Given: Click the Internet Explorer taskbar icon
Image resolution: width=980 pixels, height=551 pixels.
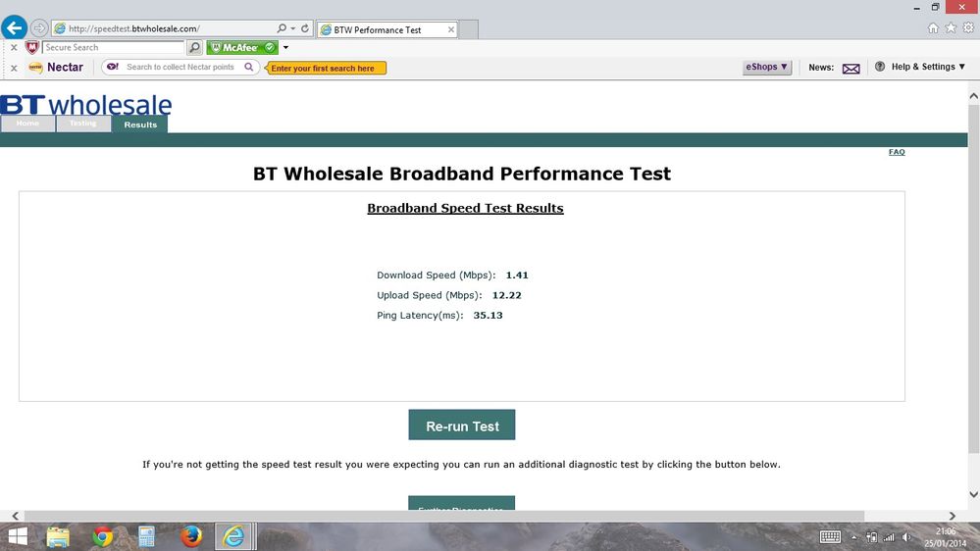Looking at the screenshot, I should click(233, 536).
